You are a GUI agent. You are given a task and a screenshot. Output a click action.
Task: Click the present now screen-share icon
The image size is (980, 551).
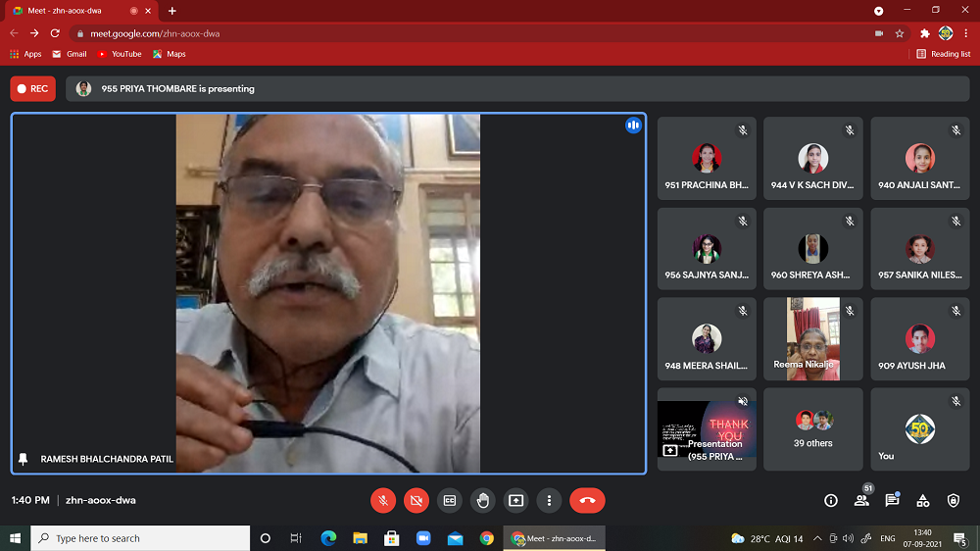click(515, 500)
